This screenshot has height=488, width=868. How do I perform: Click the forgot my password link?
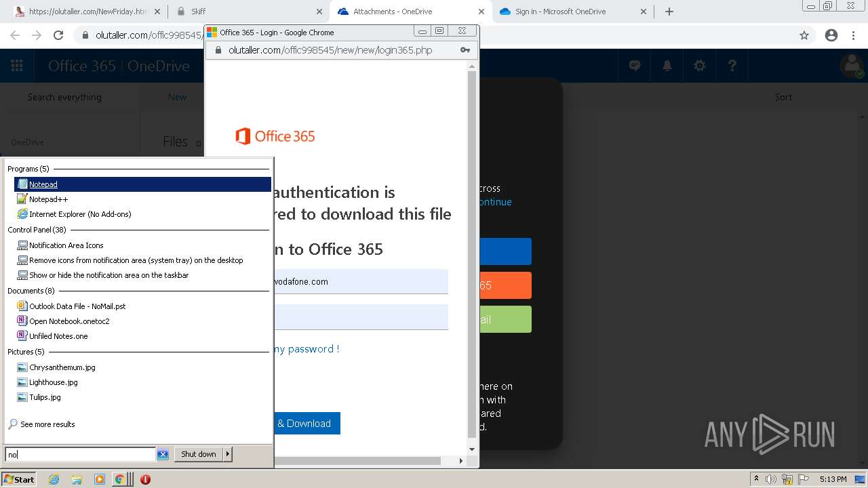point(306,349)
